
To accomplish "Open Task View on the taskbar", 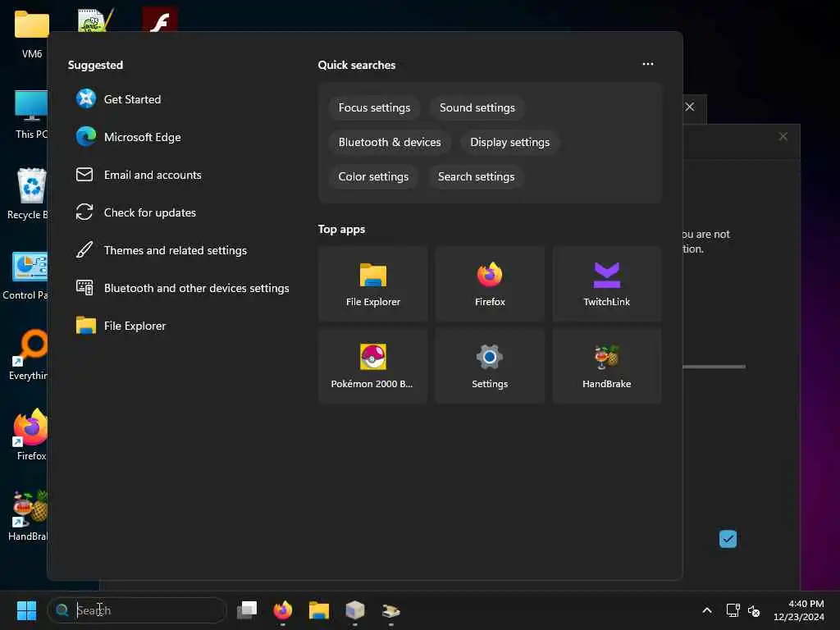I will (x=247, y=610).
